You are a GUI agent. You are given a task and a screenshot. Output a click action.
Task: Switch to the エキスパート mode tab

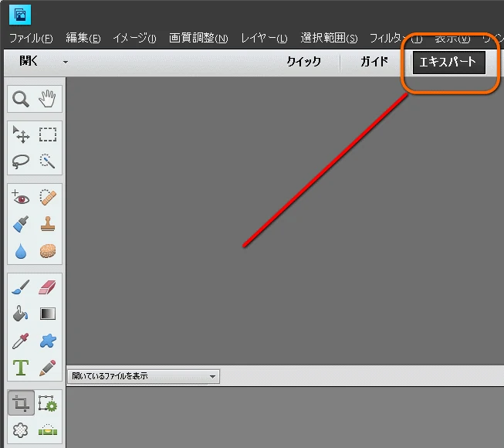coord(448,62)
